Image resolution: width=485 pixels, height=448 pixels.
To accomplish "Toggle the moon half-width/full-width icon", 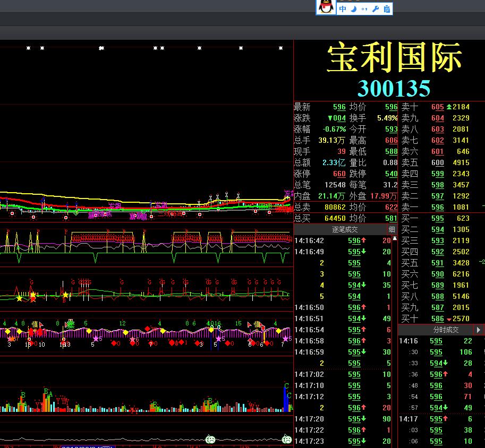I will click(354, 9).
